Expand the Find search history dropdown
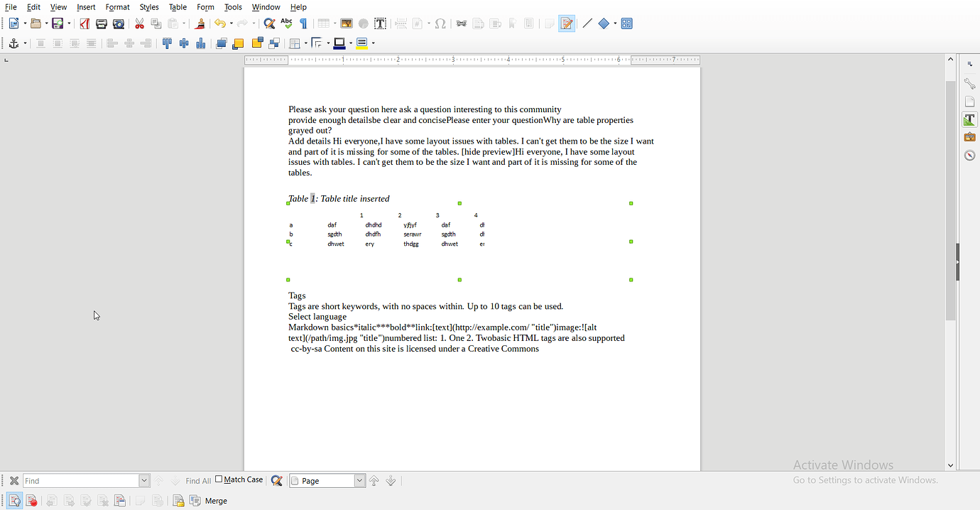Viewport: 980px width, 510px height. [x=144, y=480]
